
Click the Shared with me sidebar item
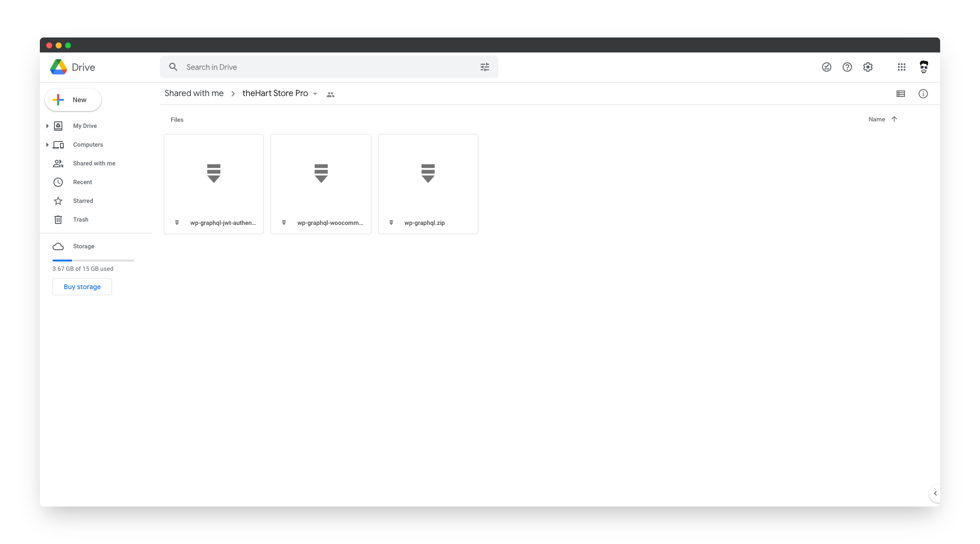(x=95, y=163)
